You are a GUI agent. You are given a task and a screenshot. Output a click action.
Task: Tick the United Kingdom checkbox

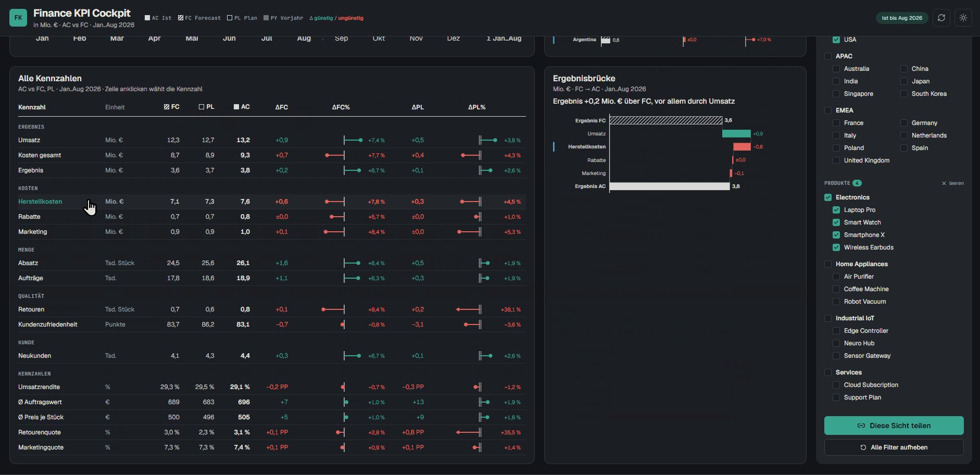(x=836, y=160)
